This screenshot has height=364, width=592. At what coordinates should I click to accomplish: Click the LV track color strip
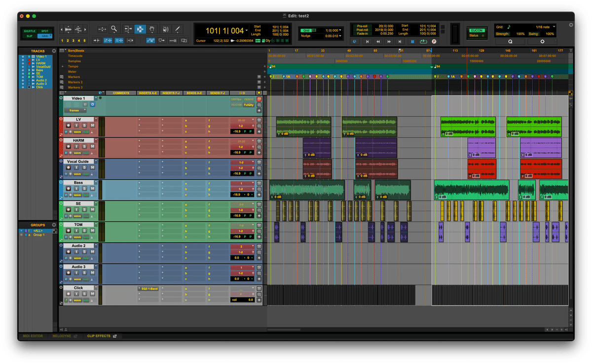61,127
